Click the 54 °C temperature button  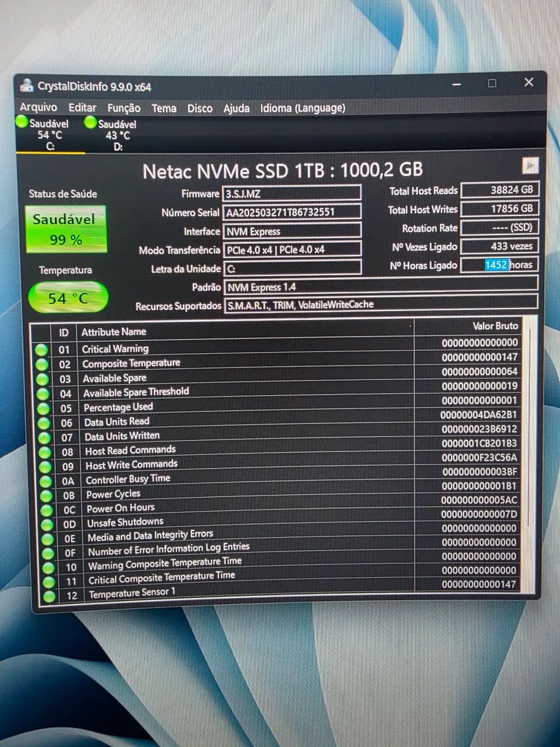point(68,298)
